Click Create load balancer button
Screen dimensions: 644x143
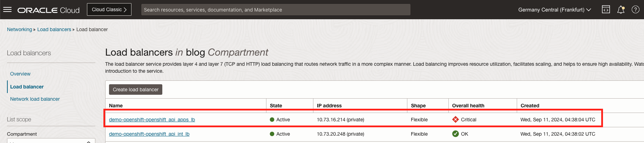click(x=136, y=90)
